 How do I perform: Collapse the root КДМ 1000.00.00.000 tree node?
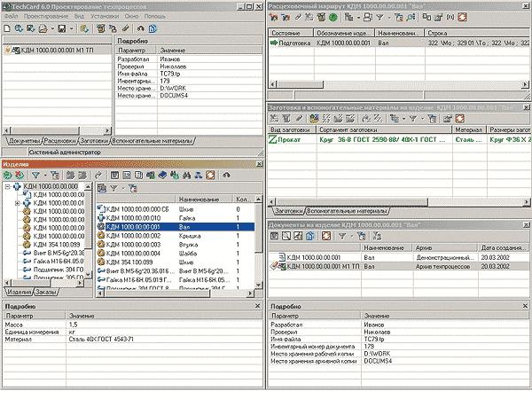tap(8, 188)
